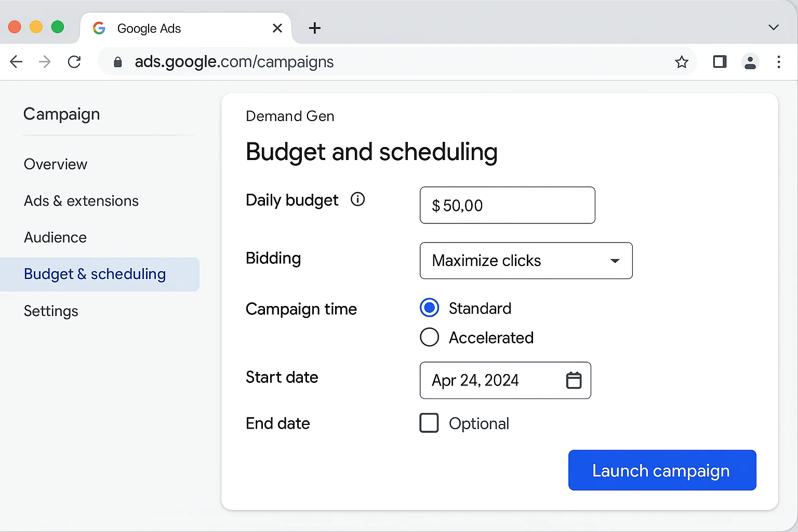Click the site security padlock icon

(x=117, y=62)
